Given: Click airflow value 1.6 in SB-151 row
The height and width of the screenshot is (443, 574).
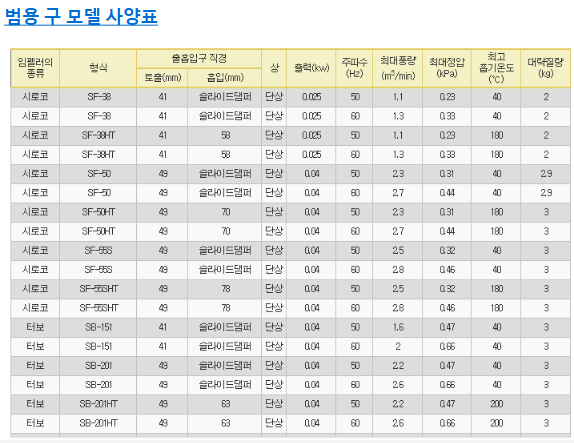Looking at the screenshot, I should point(398,327).
